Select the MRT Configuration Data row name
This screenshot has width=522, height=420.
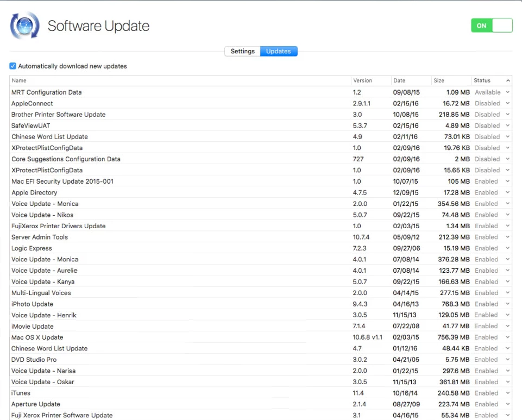(x=46, y=92)
